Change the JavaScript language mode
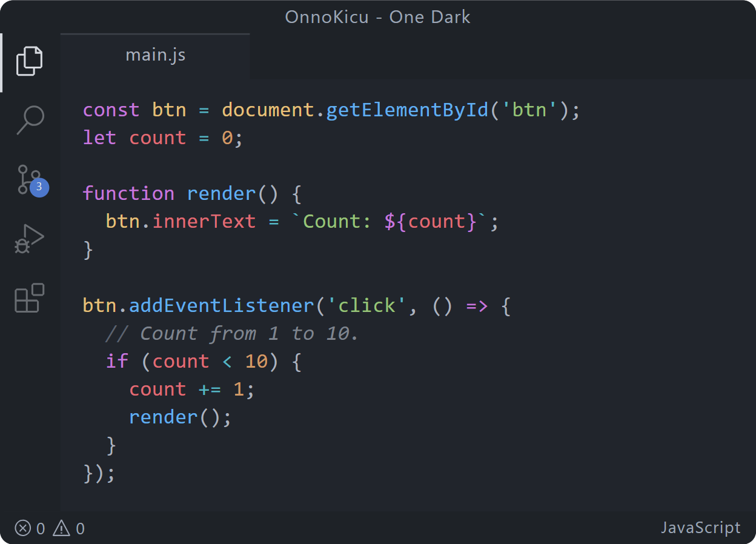Screen dimensions: 756x544 click(700, 528)
